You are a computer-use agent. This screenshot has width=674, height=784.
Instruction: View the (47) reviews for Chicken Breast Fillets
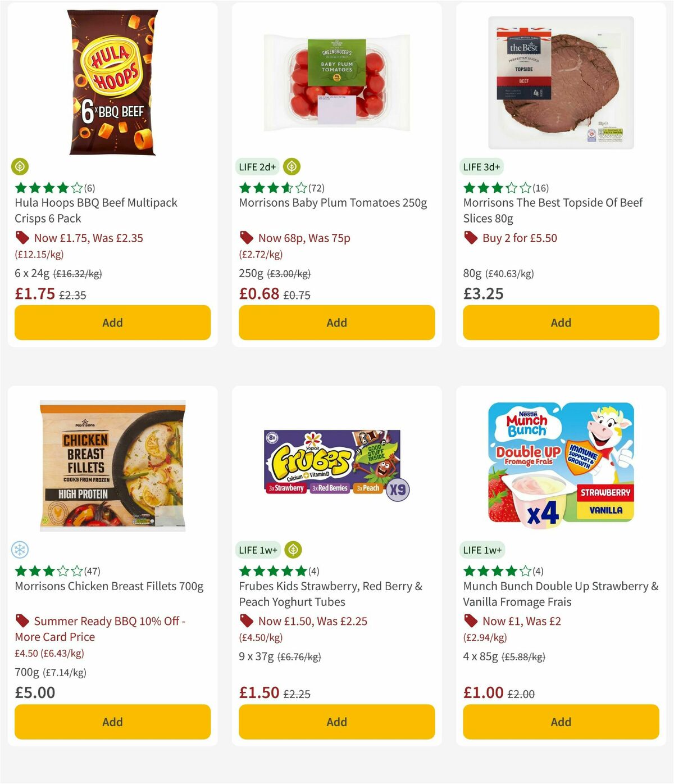[x=92, y=570]
